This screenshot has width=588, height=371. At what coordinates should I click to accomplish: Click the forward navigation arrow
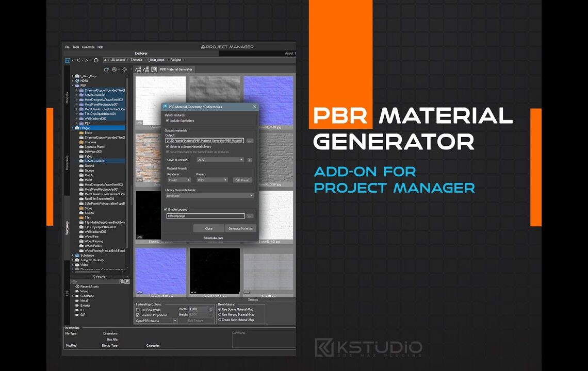coord(87,60)
